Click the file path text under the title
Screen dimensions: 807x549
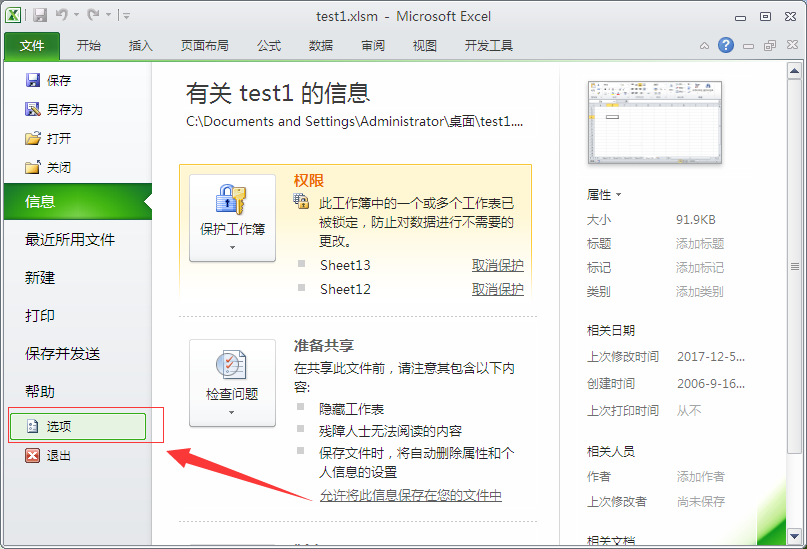[355, 121]
